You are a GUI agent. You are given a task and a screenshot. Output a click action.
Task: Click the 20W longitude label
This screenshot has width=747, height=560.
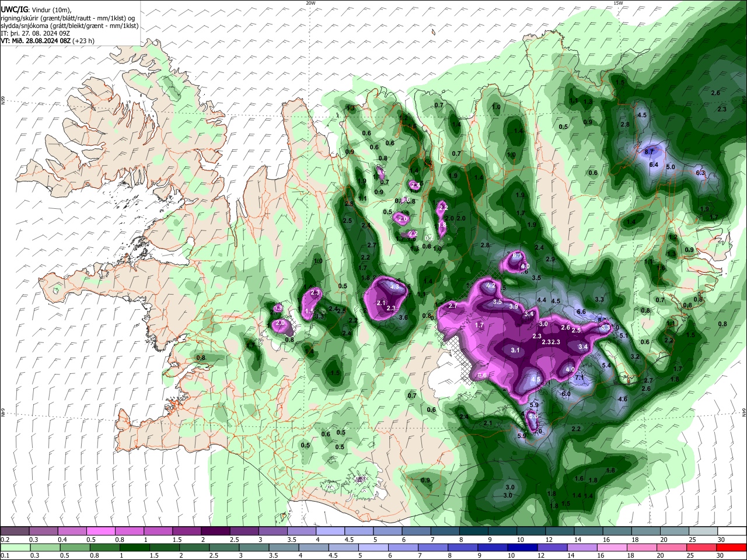tap(310, 2)
